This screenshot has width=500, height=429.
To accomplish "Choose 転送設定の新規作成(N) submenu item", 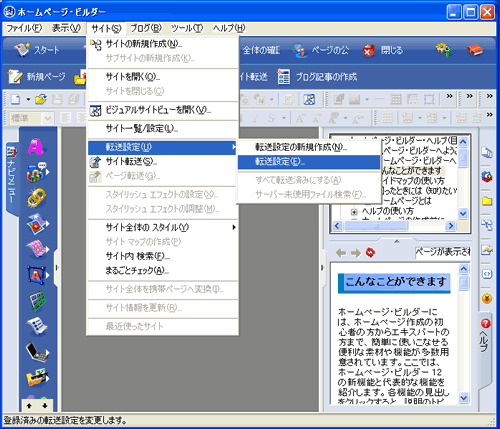I will pos(309,147).
